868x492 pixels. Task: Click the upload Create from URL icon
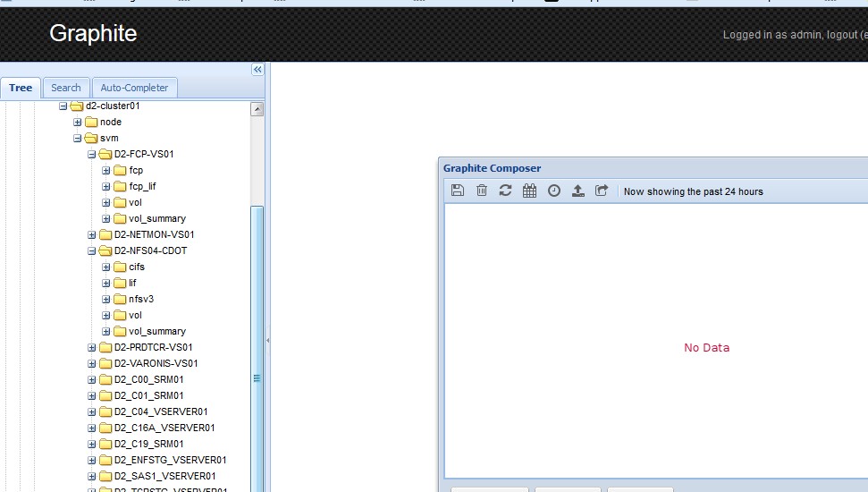pos(578,191)
